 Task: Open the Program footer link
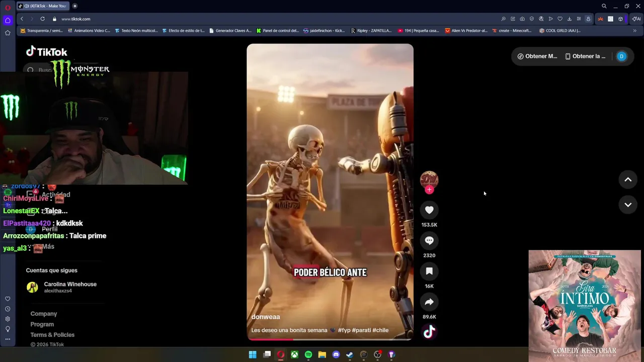pos(42,324)
